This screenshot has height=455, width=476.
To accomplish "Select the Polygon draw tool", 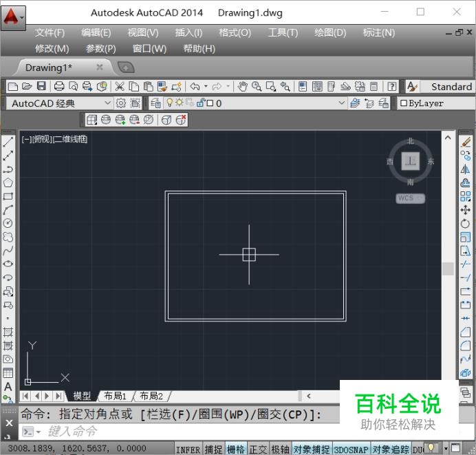I will coord(8,183).
